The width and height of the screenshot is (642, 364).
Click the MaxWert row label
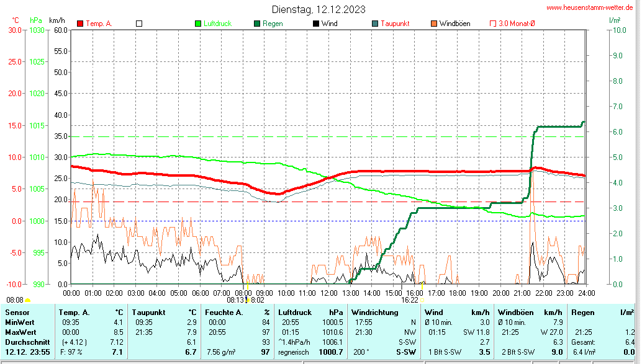[x=21, y=332]
